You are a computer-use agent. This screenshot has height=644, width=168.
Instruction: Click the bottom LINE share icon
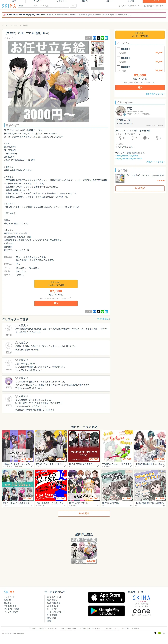102,312
